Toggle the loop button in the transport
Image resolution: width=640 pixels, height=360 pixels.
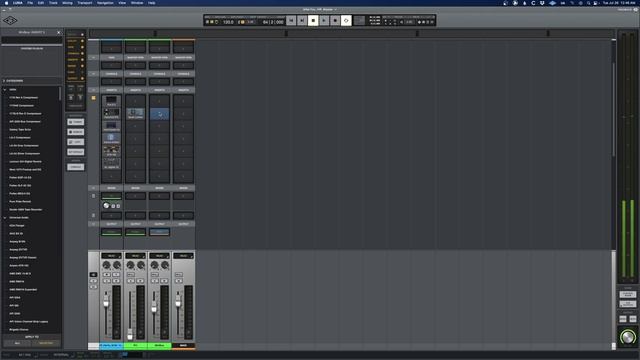pyautogui.click(x=346, y=20)
